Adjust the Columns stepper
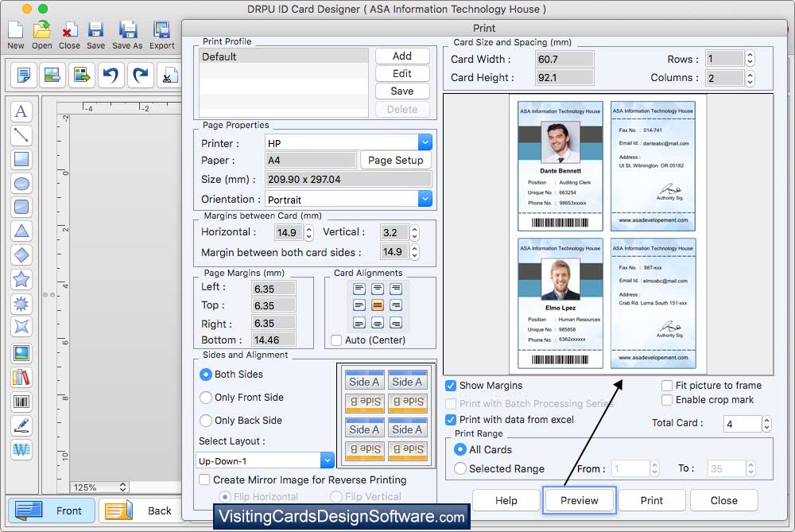The image size is (795, 532). [x=750, y=78]
